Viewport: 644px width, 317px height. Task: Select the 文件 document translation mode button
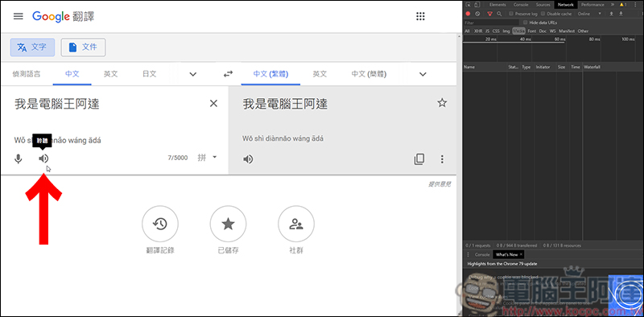(x=84, y=47)
